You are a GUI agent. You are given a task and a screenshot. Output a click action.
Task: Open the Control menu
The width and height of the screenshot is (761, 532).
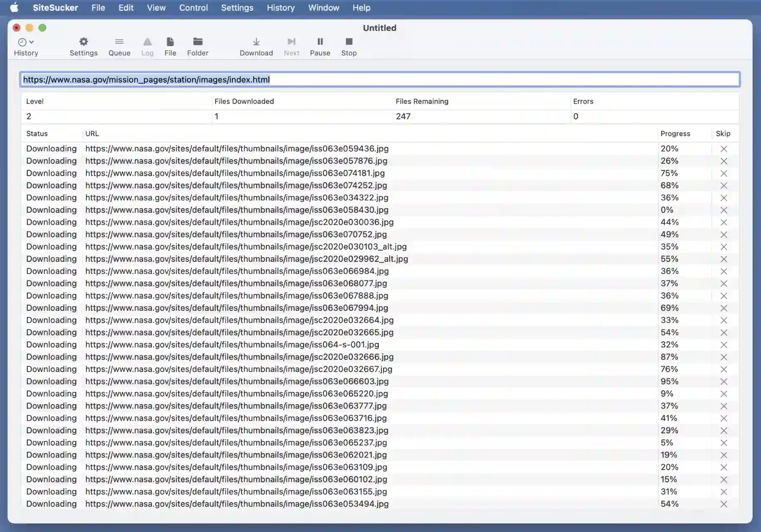[193, 7]
